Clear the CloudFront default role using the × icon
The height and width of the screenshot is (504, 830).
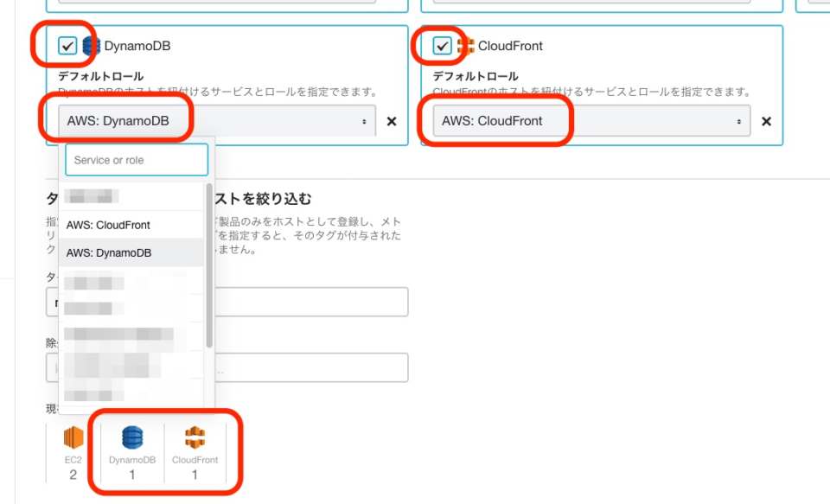click(x=766, y=121)
